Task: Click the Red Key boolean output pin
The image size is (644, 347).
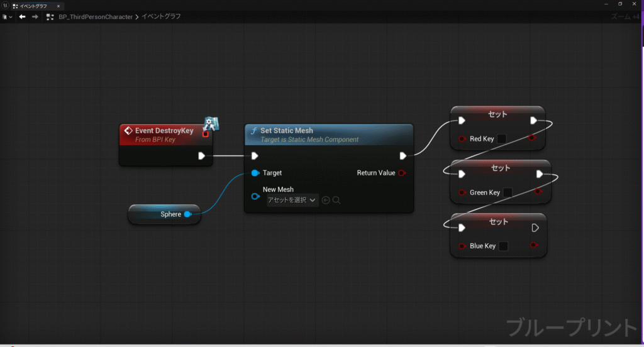Action: point(532,138)
